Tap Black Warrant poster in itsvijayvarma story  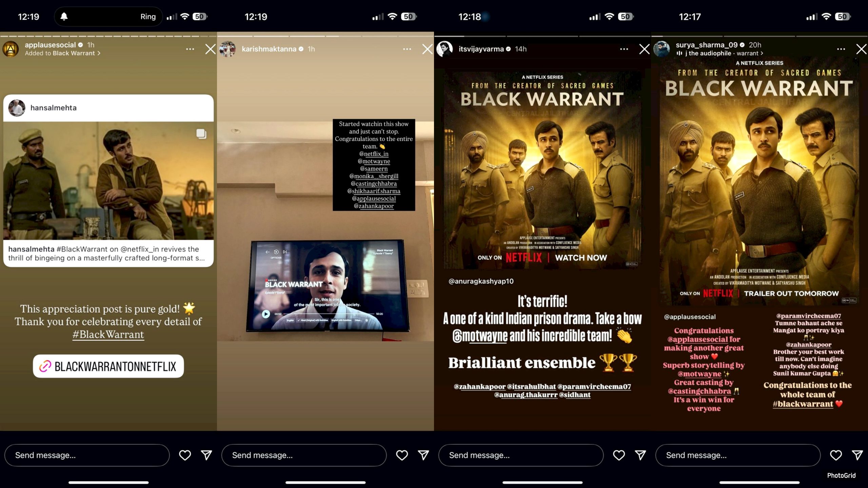(542, 169)
